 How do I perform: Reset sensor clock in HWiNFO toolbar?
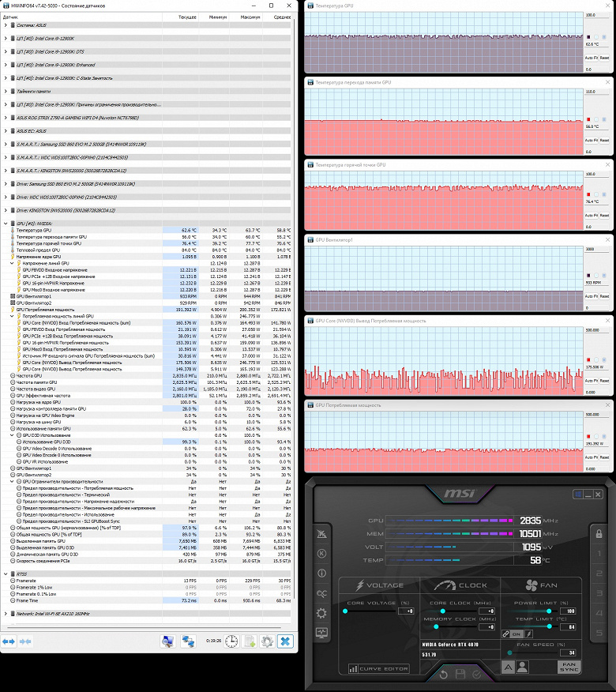(231, 641)
